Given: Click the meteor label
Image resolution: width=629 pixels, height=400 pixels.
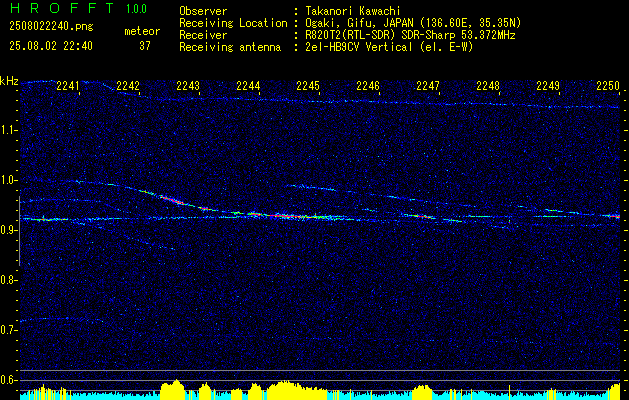Looking at the screenshot, I should pos(142,31).
